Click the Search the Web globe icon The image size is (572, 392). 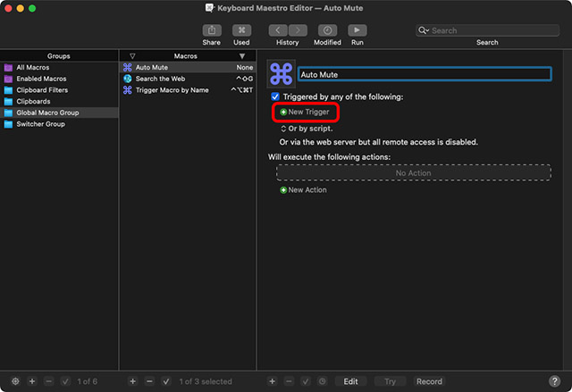tap(127, 79)
